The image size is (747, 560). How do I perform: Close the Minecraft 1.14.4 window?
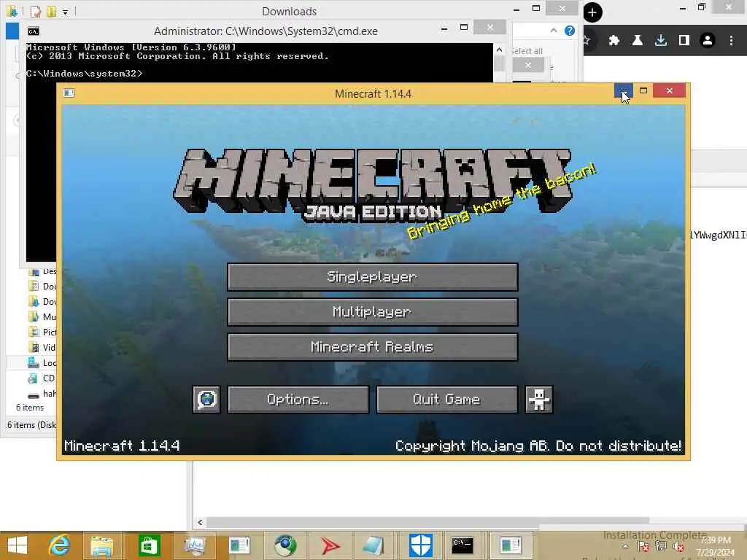coord(670,90)
